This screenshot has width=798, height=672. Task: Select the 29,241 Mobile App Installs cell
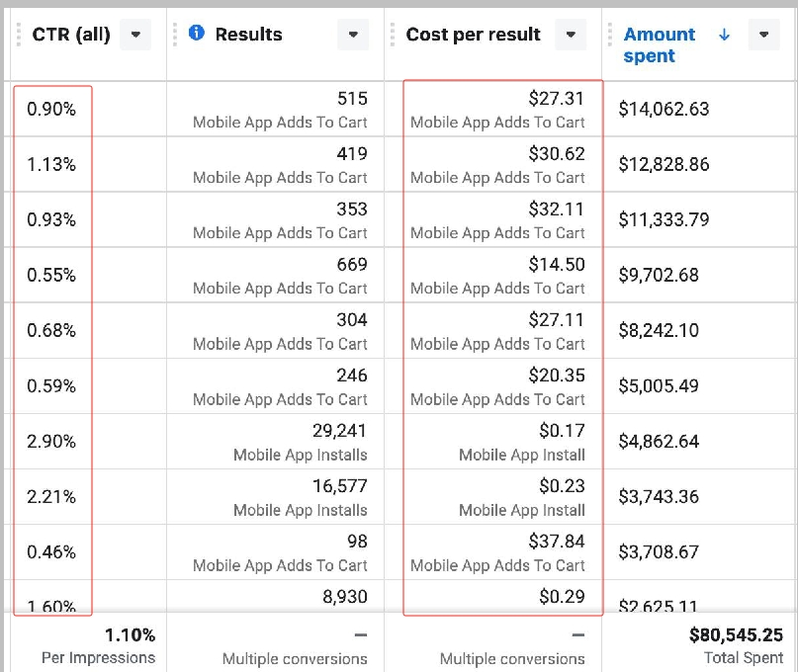click(300, 442)
